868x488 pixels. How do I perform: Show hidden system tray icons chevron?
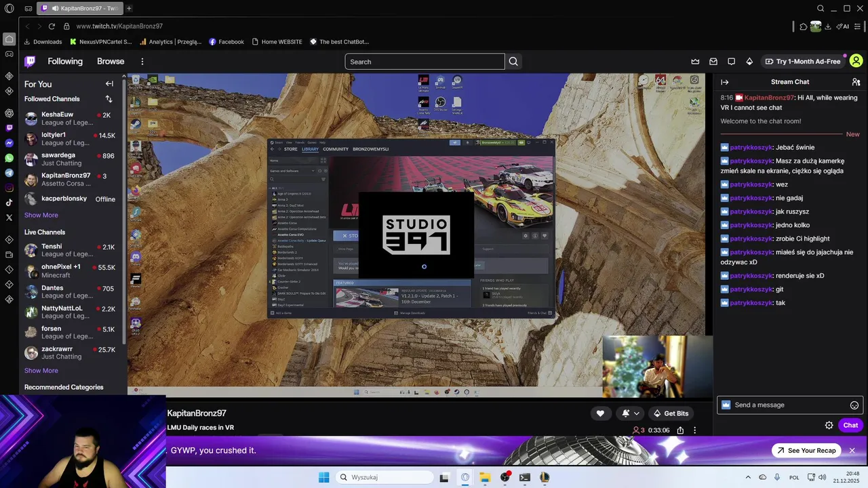(748, 477)
